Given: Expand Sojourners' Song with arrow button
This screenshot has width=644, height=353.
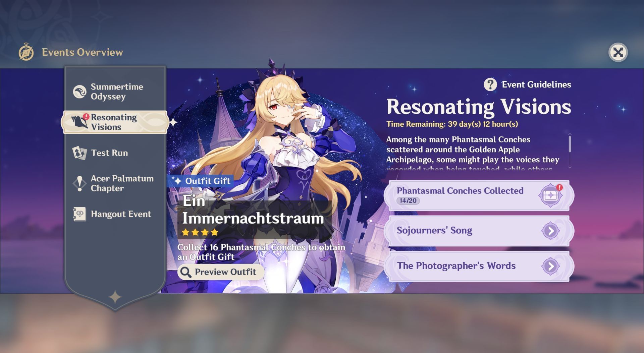Looking at the screenshot, I should (x=550, y=231).
